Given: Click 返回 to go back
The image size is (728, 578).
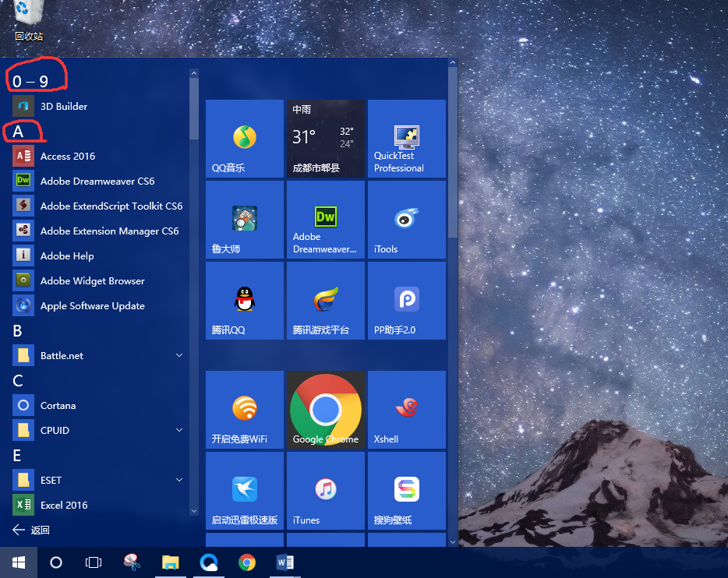Looking at the screenshot, I should click(x=31, y=530).
